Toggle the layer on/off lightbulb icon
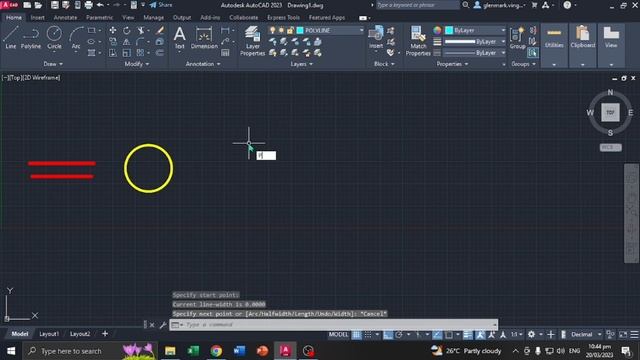Image resolution: width=640 pixels, height=360 pixels. coord(272,30)
